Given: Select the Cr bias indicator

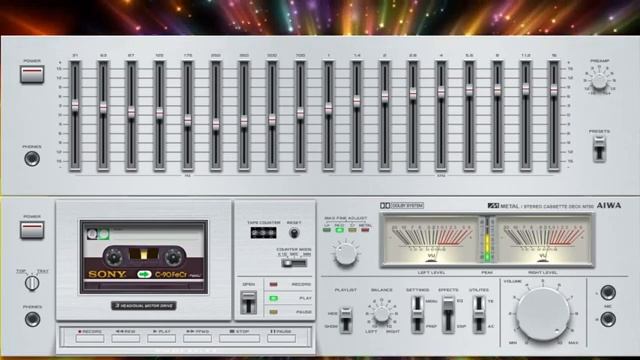Looking at the screenshot, I should pyautogui.click(x=352, y=230).
